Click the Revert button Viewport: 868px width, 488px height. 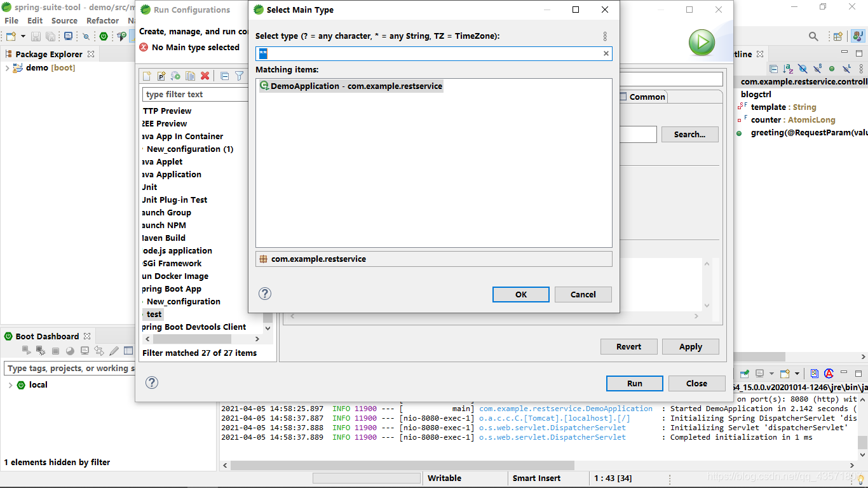click(x=628, y=346)
